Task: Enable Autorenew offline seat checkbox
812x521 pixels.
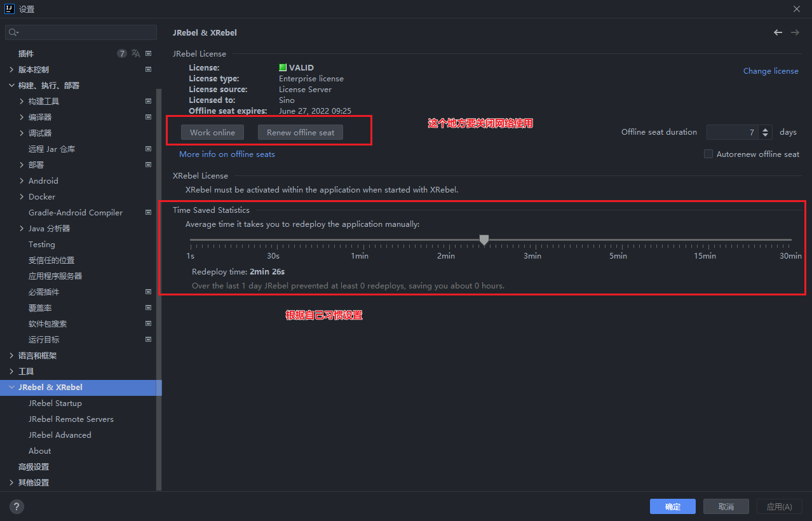Action: point(708,154)
